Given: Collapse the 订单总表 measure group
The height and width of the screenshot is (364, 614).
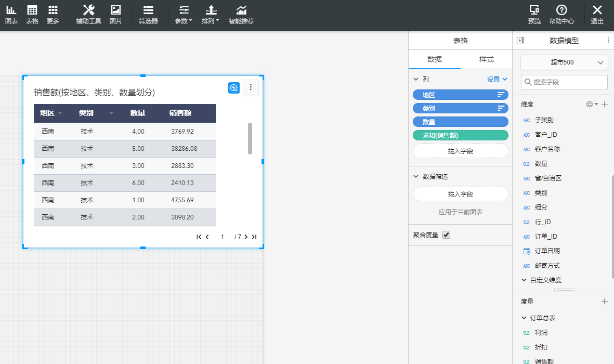Looking at the screenshot, I should (x=524, y=318).
